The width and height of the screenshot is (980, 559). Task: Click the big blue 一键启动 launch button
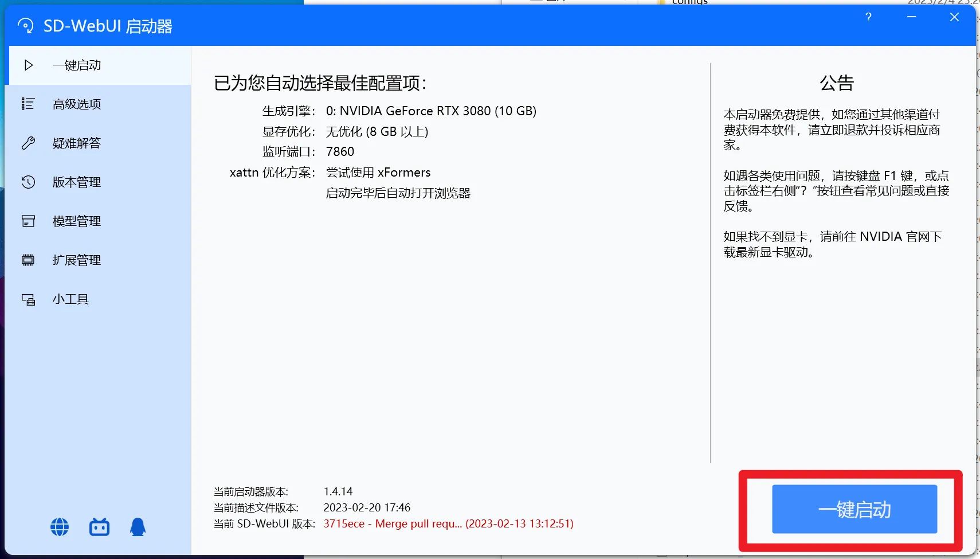[854, 509]
